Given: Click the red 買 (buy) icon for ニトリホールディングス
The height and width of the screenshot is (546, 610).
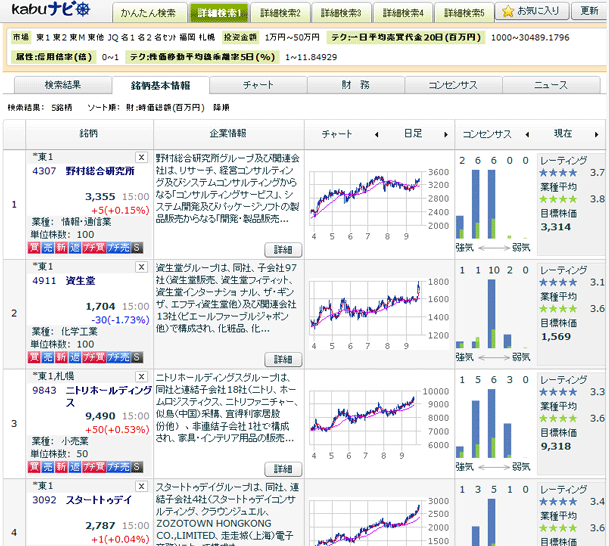Looking at the screenshot, I should [34, 467].
